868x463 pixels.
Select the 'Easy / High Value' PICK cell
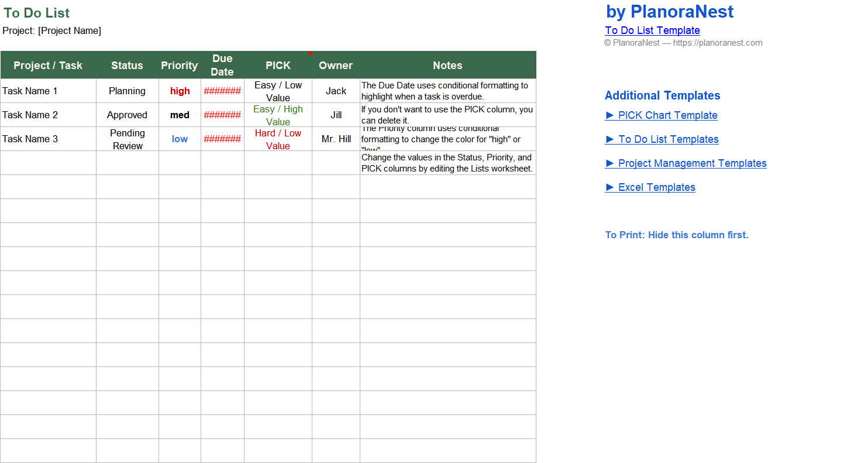(x=278, y=115)
